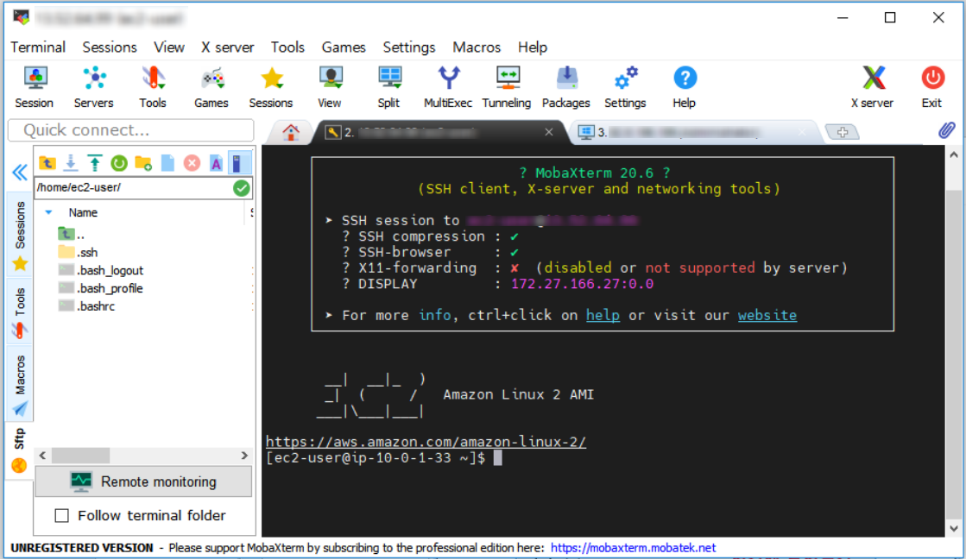This screenshot has height=560, width=966.
Task: Launch the Games toolbar icon
Action: [x=212, y=87]
